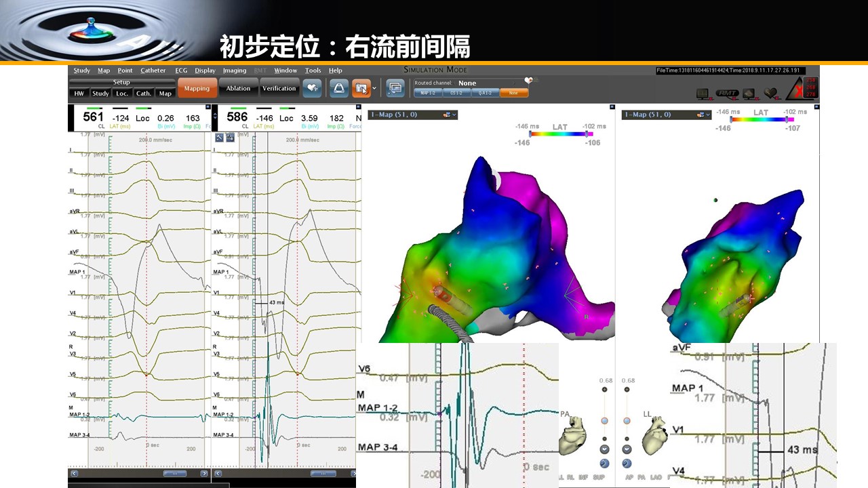Switch to the Cath. setup tab

(x=144, y=94)
